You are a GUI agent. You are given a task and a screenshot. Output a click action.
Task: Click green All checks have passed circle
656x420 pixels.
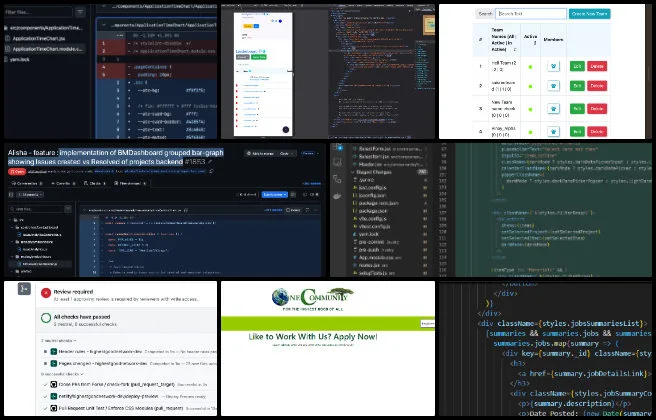(46, 318)
